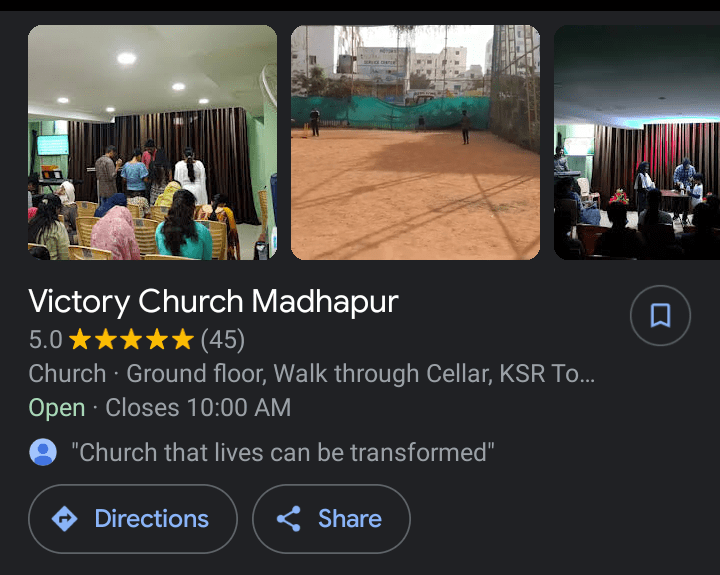Click the middle third rating star

coord(131,339)
